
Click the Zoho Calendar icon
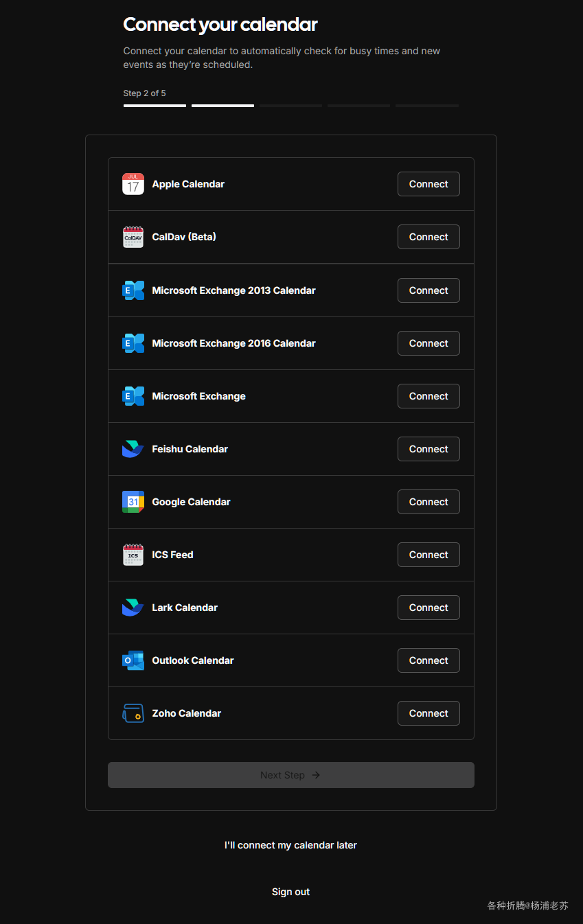click(133, 713)
